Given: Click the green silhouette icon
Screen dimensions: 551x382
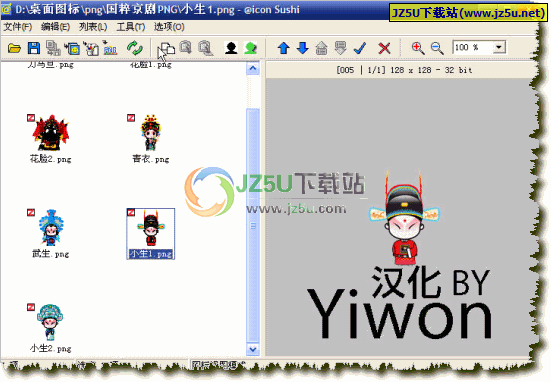Looking at the screenshot, I should [251, 48].
